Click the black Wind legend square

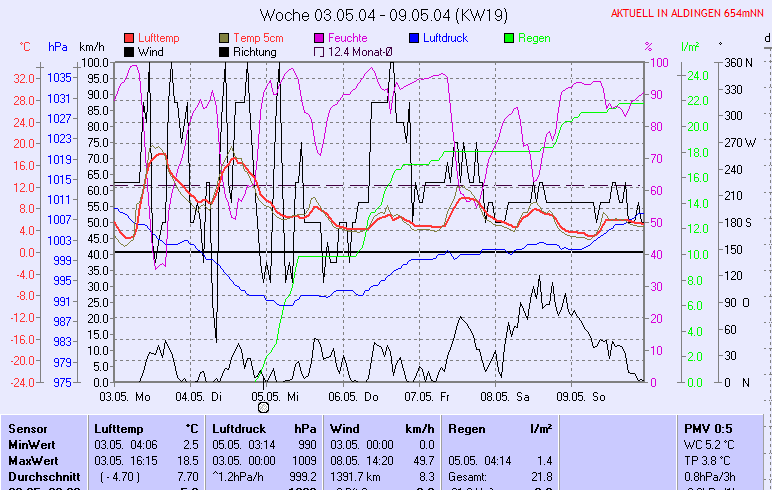[129, 51]
